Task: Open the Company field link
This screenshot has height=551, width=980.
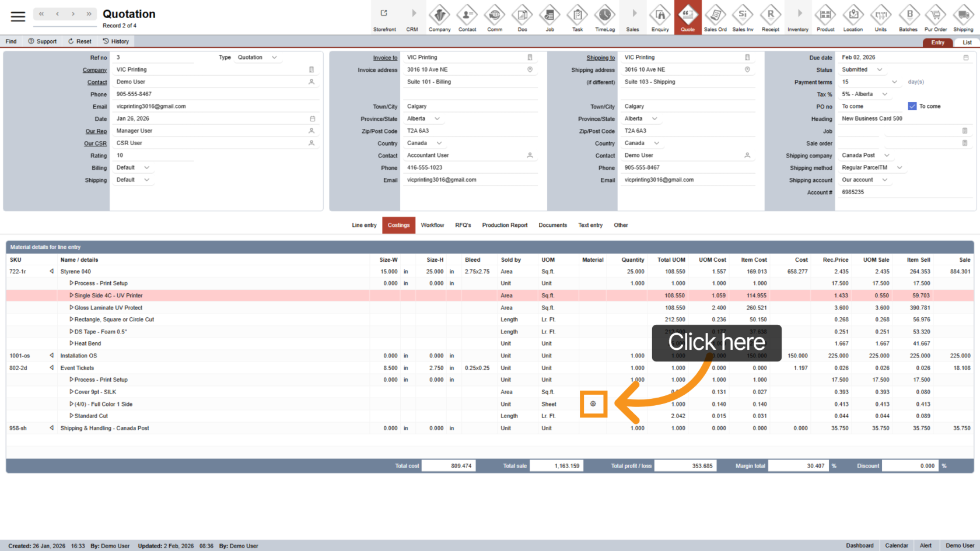Action: [94, 70]
